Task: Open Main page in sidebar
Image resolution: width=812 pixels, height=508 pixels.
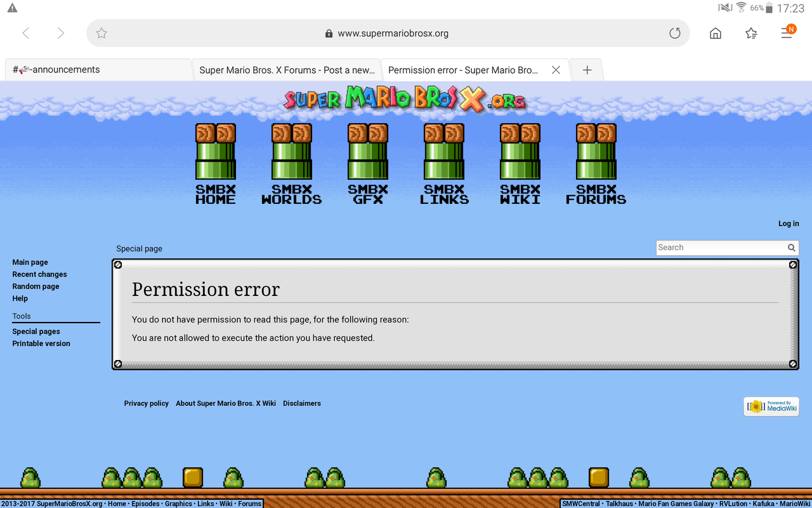Action: tap(30, 262)
